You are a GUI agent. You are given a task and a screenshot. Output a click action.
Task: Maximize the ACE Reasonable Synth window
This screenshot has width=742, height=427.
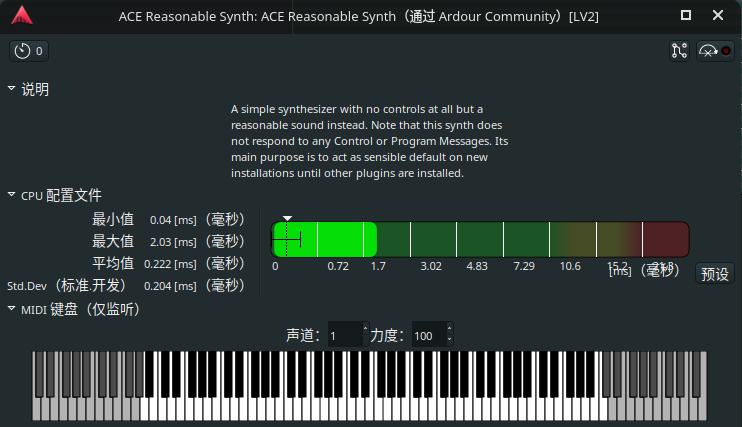(686, 15)
